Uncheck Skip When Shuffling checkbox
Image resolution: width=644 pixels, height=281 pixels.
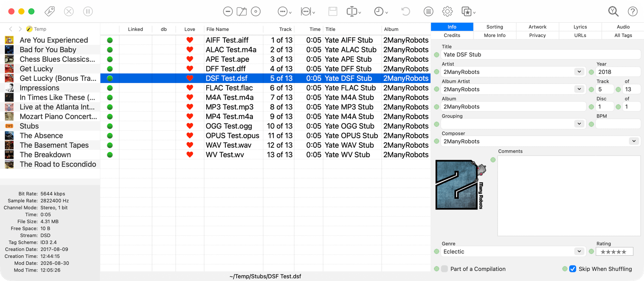[x=572, y=269]
